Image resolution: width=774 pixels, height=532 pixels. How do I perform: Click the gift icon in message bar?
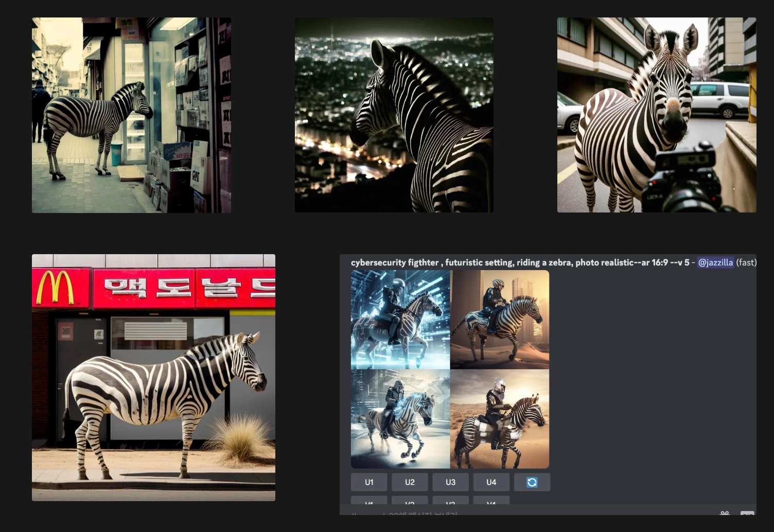tap(725, 513)
